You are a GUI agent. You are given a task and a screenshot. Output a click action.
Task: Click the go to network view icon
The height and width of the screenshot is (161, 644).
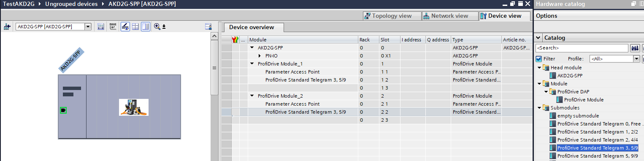point(7,27)
